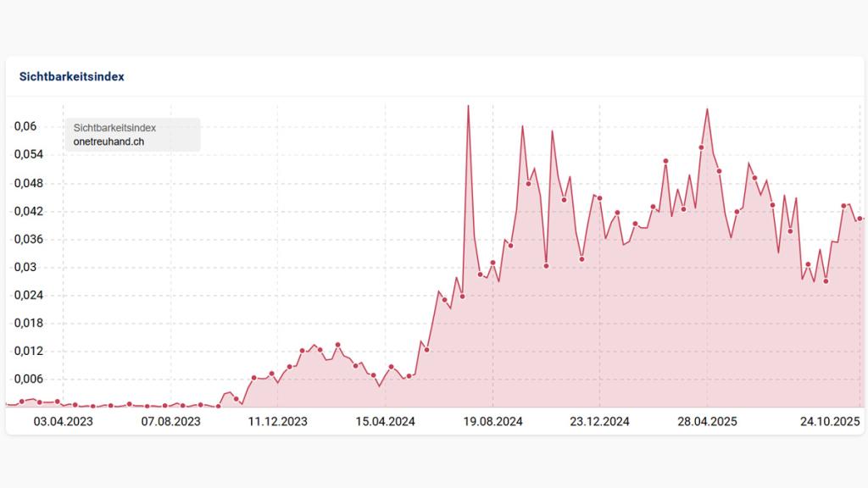Click the tallest spike before 19.08.2024
The height and width of the screenshot is (488, 868).
pos(468,106)
